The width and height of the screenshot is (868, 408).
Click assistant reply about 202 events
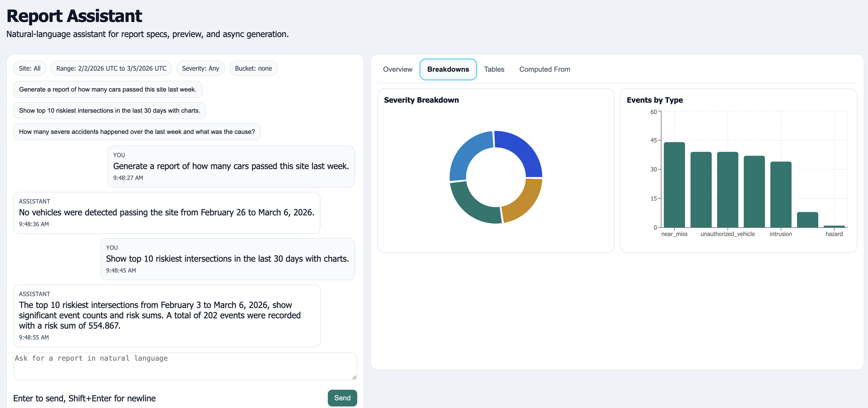point(167,315)
